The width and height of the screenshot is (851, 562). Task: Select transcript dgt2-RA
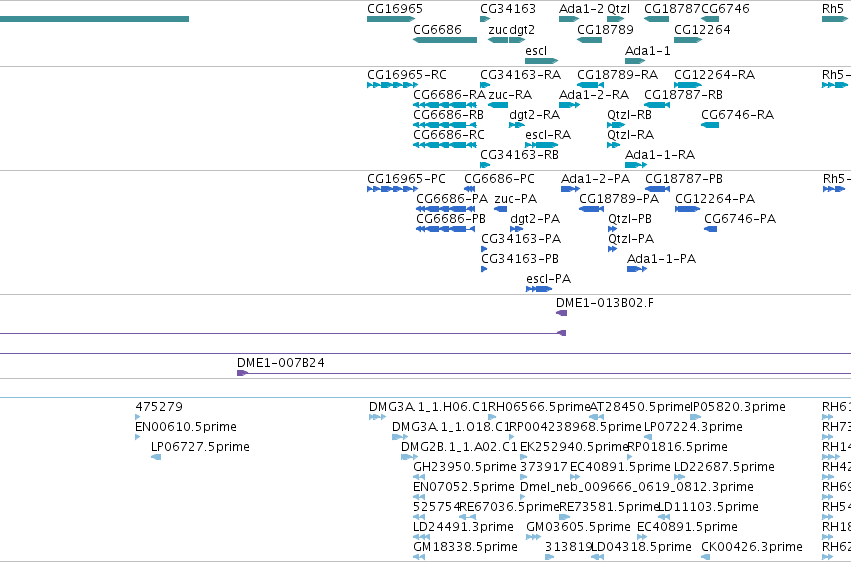[517, 125]
